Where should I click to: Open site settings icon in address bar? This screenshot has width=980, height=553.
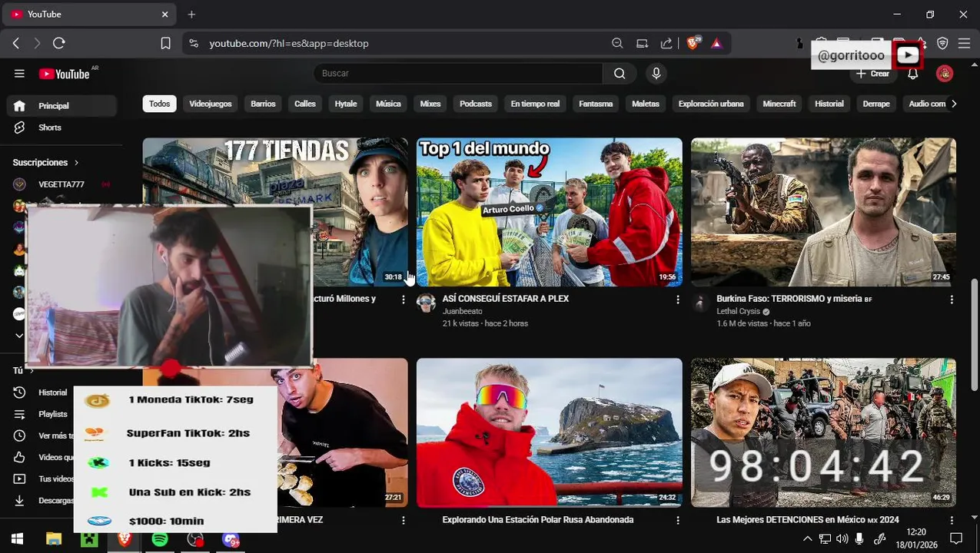pos(193,44)
